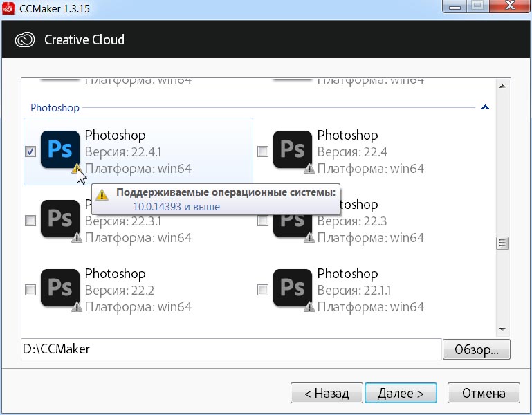Screen dimensions: 532x415
Task: Click the warning icon on Photoshop 22.1.1
Action: [x=309, y=306]
